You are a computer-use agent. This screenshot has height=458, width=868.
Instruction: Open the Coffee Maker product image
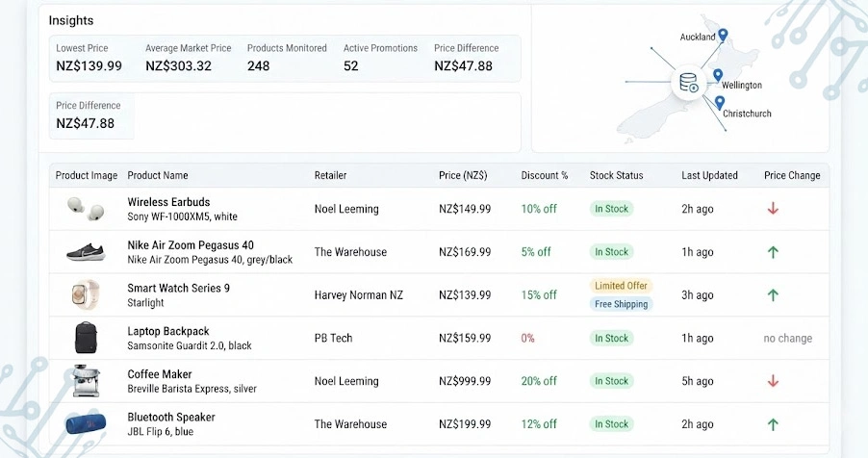coord(86,380)
